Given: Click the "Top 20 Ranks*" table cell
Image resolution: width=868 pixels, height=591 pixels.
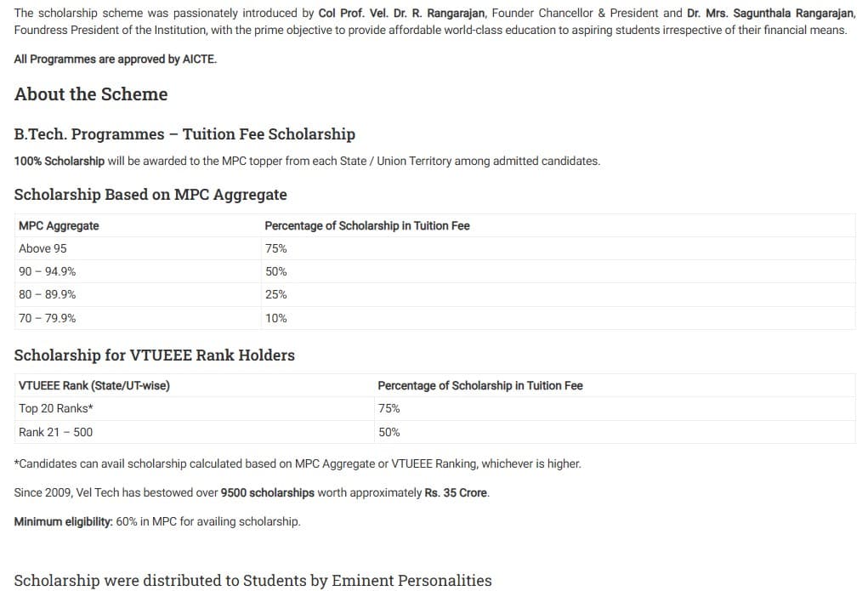Looking at the screenshot, I should (55, 408).
